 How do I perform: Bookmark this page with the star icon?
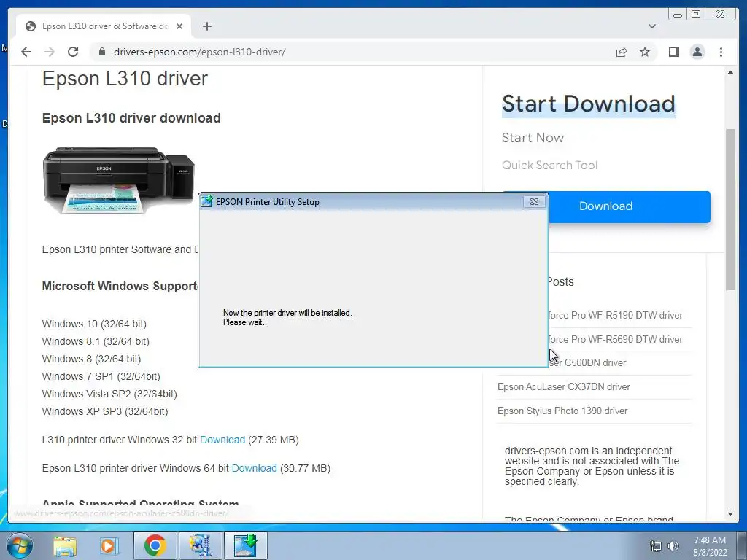click(645, 52)
